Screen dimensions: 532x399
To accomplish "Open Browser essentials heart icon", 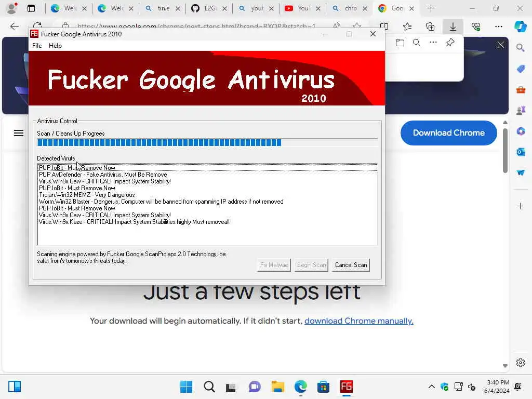I will point(476,26).
